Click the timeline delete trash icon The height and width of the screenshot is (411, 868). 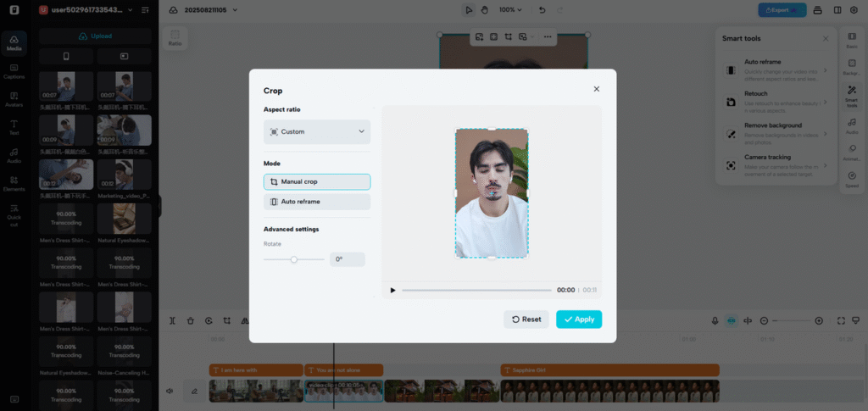pos(191,321)
